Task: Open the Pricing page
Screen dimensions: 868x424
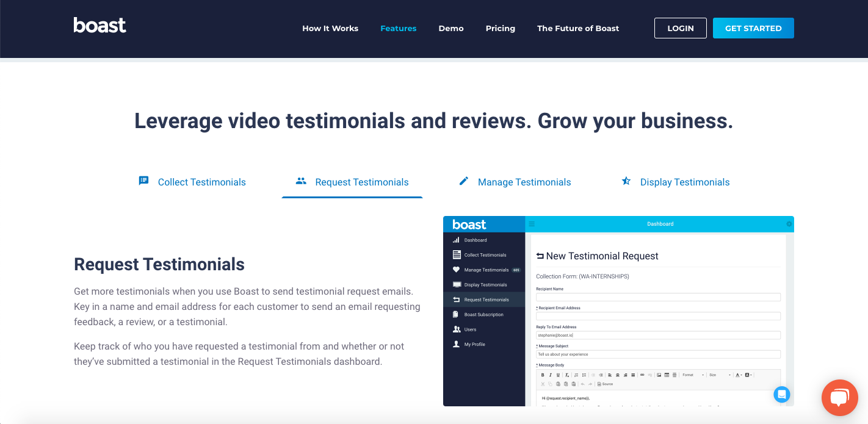Action: point(501,28)
